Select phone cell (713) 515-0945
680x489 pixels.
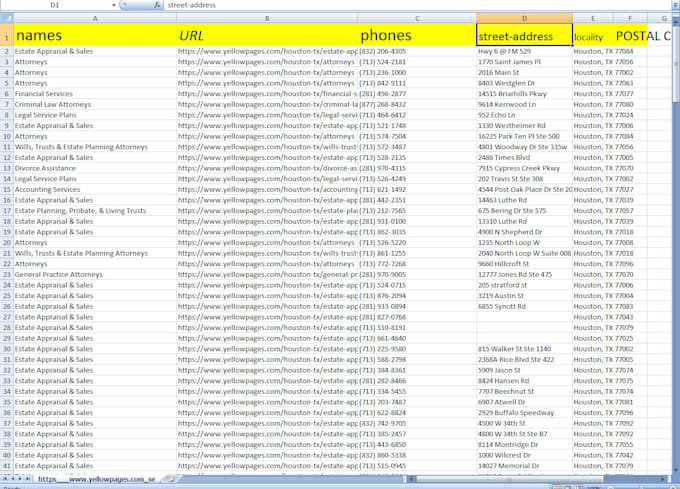pos(417,466)
